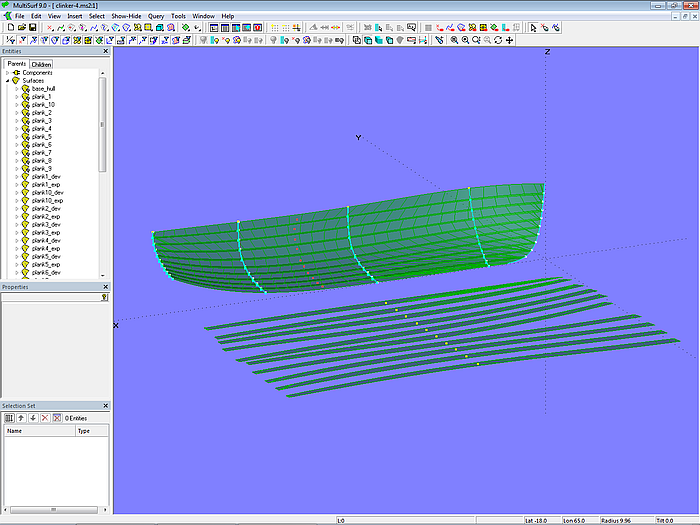Viewport: 700px width, 525px height.
Task: Expand the Components tree node
Action: tap(8, 73)
